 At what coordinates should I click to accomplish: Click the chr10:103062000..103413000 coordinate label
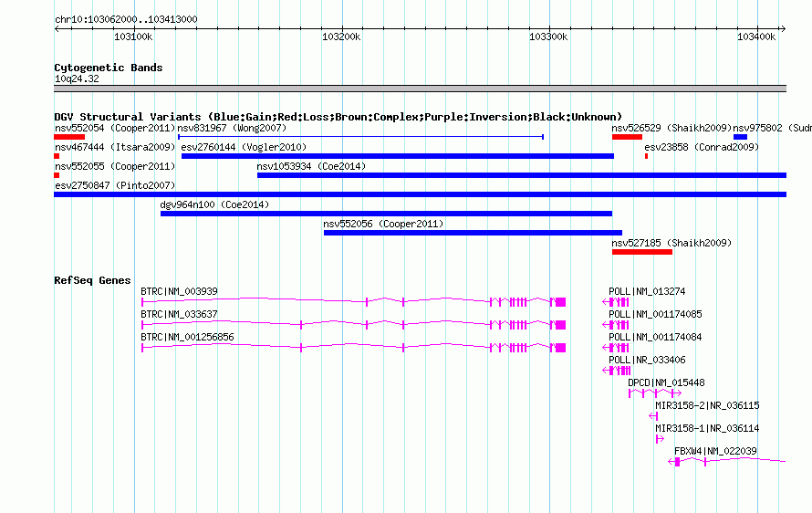point(126,19)
